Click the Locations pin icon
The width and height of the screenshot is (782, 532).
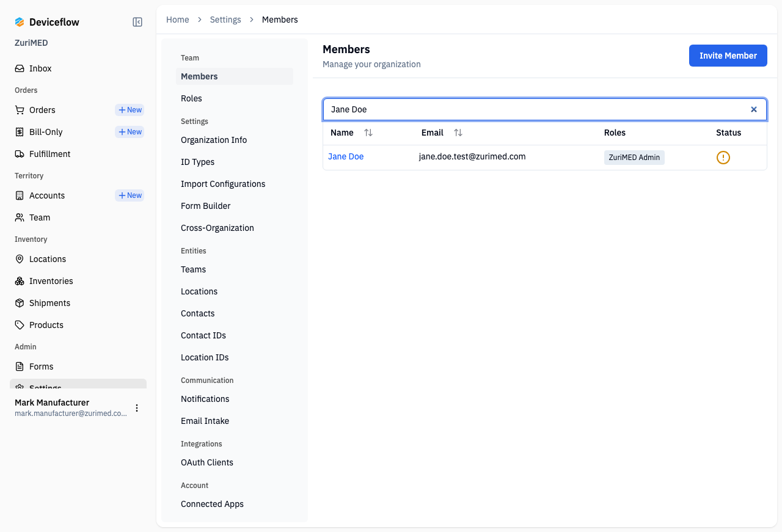tap(20, 259)
